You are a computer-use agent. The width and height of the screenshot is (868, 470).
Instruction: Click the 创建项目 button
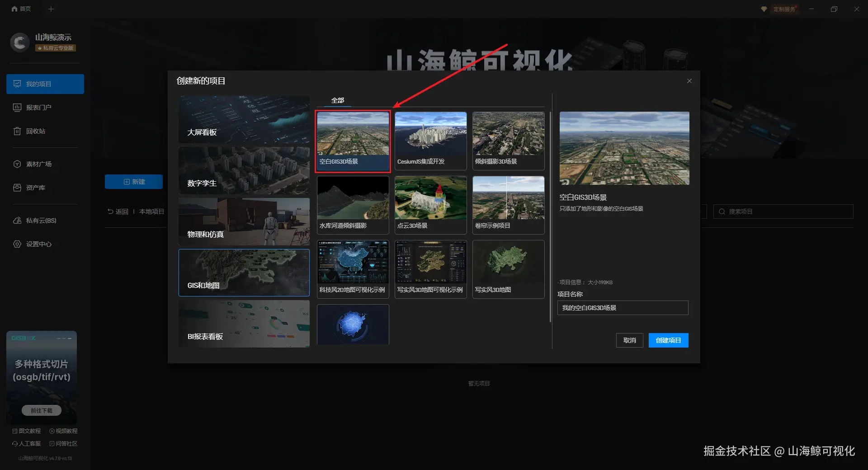click(669, 340)
